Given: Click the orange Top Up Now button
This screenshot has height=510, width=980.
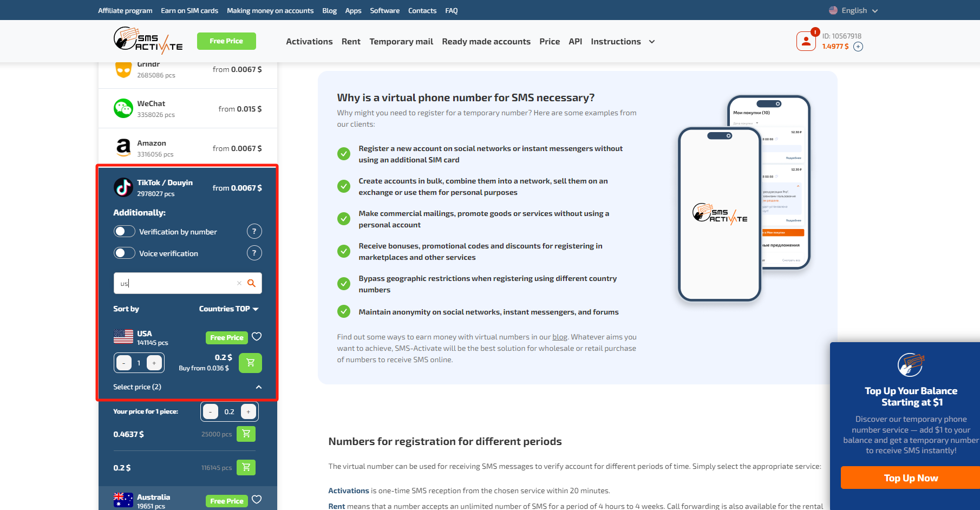Looking at the screenshot, I should (911, 478).
